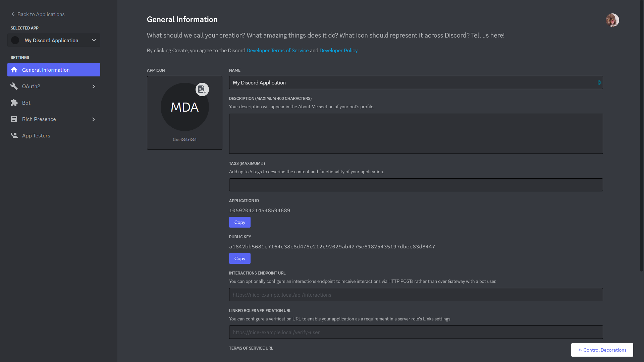Open the Developer Policy link

(x=338, y=50)
